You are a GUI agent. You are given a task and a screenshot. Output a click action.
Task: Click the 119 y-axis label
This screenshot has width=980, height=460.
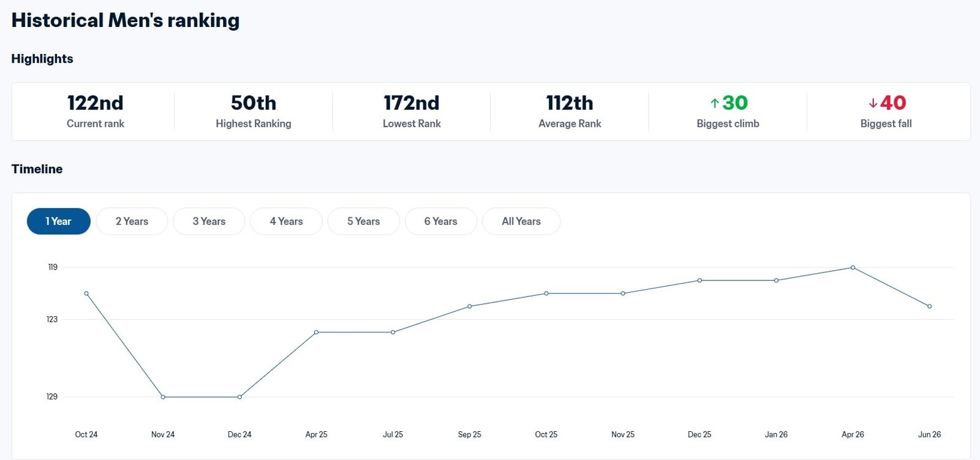point(53,267)
